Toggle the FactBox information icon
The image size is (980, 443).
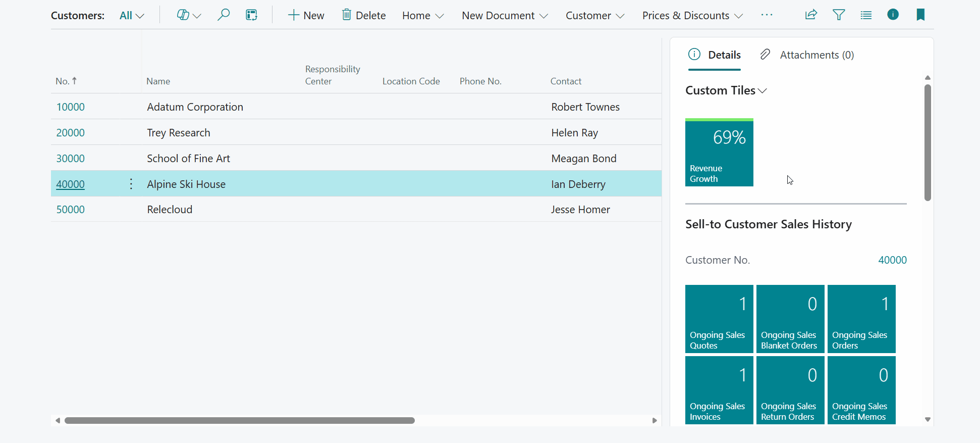pos(893,15)
